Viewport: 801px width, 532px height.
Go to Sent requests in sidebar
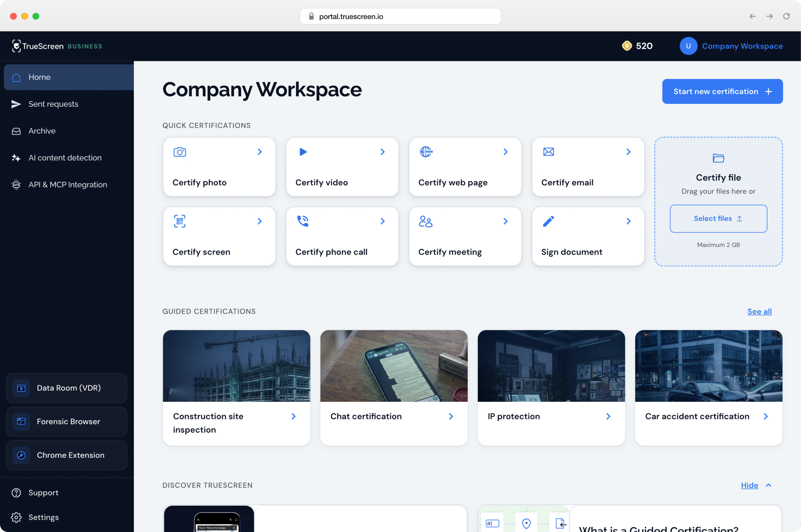(x=53, y=104)
